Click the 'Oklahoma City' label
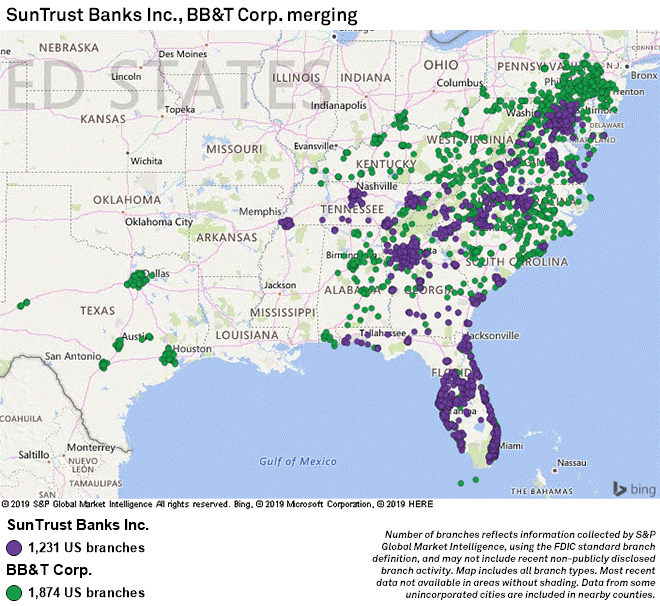This screenshot has height=606, width=660. [159, 222]
